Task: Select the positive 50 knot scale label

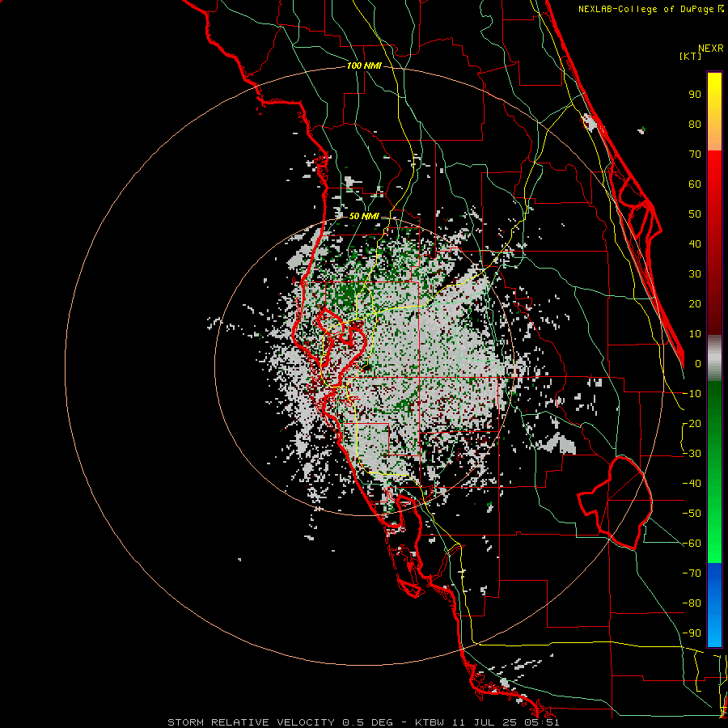Action: pyautogui.click(x=695, y=214)
